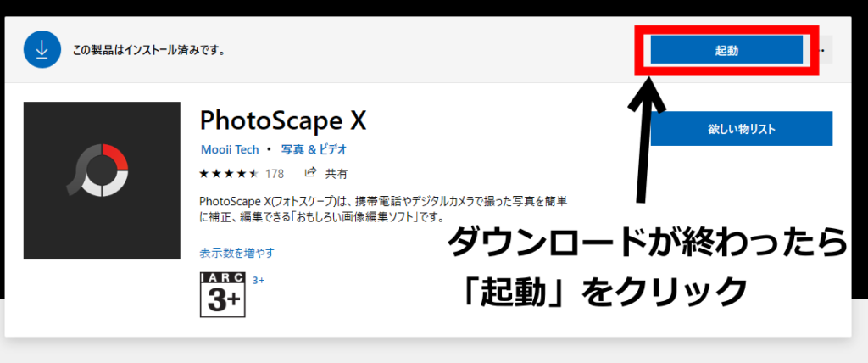Click the blue 3+ age rating link
The image size is (868, 363).
(259, 280)
